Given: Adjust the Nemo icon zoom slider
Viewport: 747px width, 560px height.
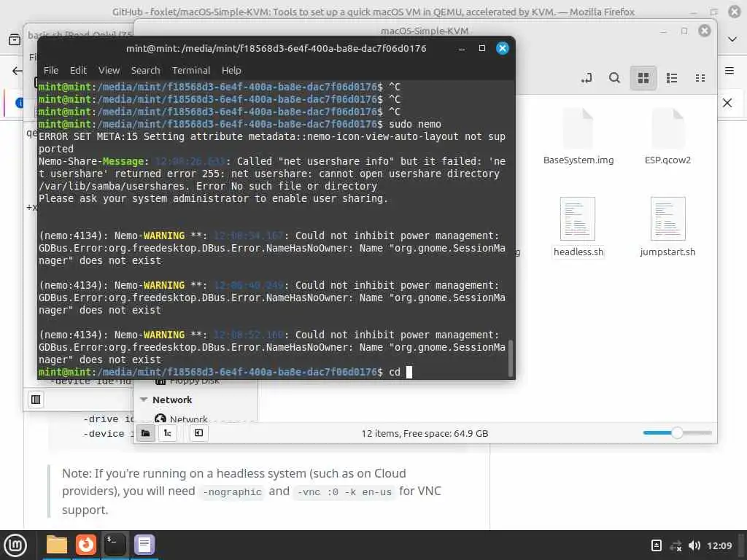Looking at the screenshot, I should (677, 433).
